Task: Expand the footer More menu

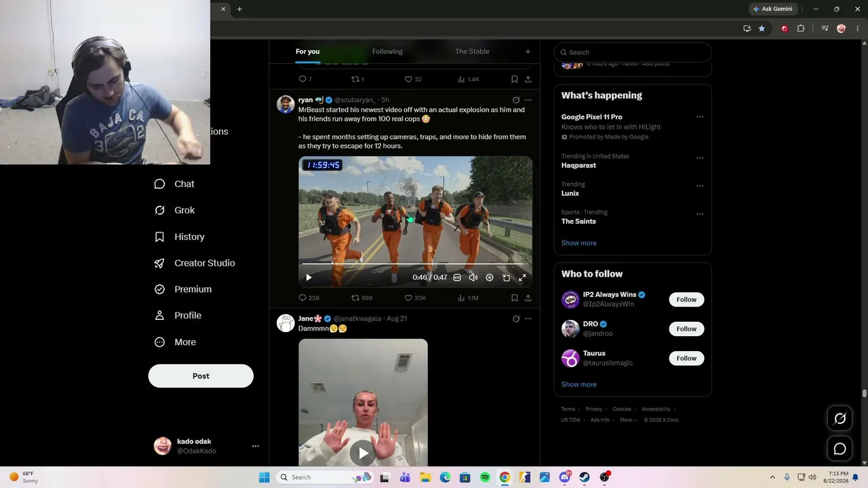Action: [628, 420]
